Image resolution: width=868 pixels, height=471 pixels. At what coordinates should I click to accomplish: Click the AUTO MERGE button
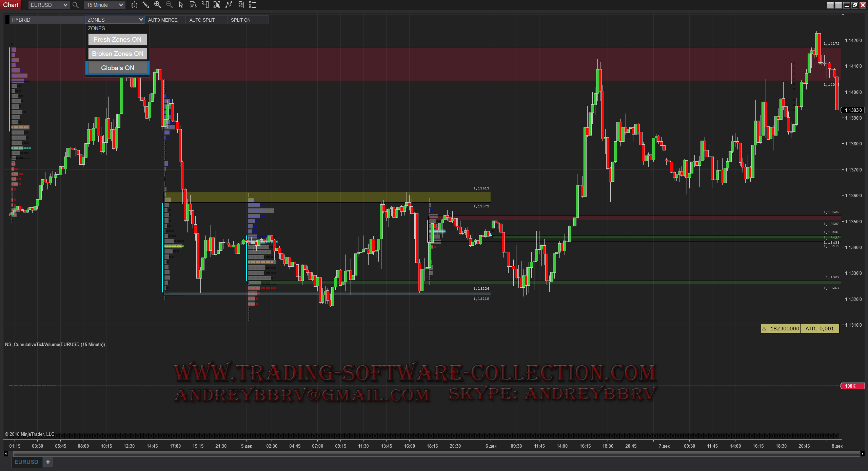coord(163,20)
